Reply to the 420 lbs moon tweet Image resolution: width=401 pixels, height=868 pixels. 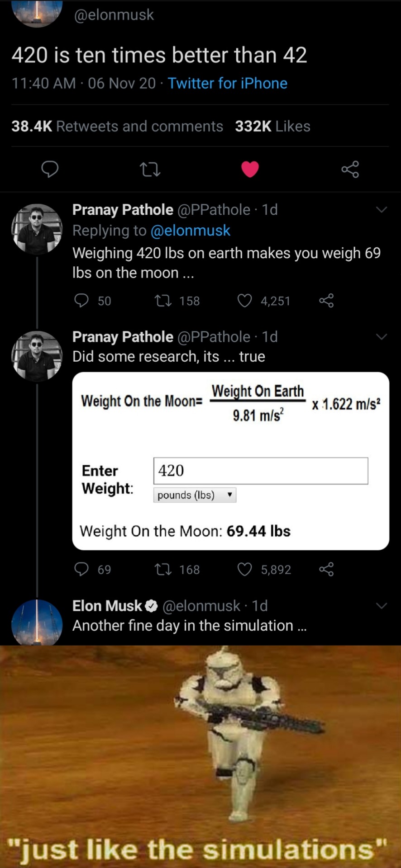point(81,301)
